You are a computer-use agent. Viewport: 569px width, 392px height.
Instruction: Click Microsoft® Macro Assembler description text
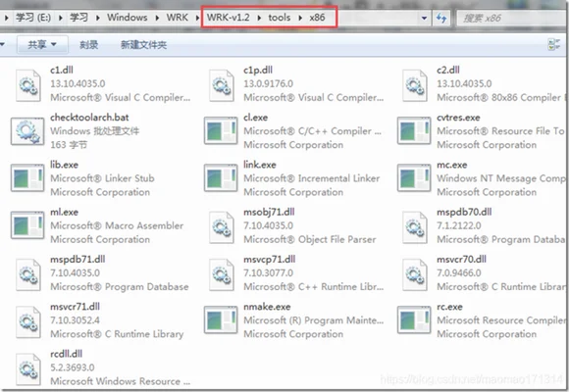[117, 225]
